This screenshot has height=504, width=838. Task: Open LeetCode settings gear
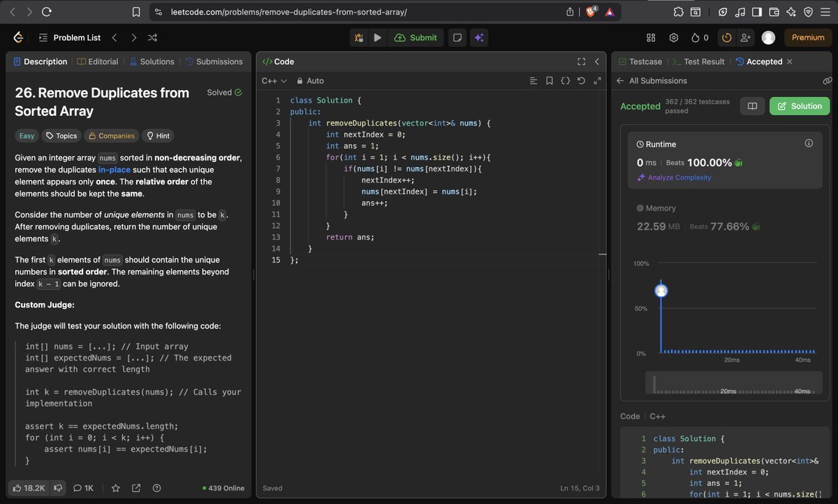674,38
